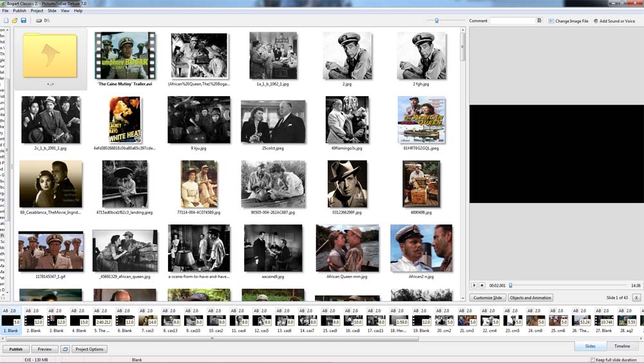This screenshot has width=644, height=363.
Task: Select the White Heat poster thumbnail
Action: click(x=125, y=120)
